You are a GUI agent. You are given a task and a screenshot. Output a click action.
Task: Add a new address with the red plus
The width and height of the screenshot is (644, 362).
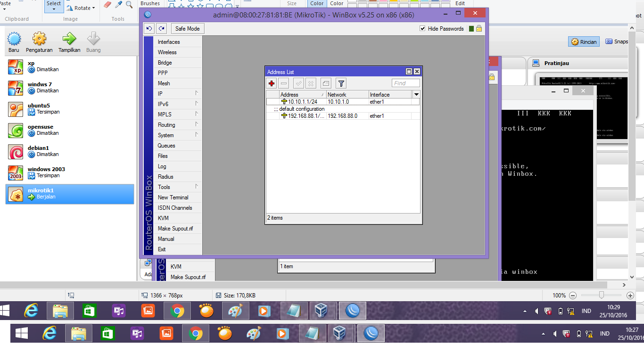(x=272, y=83)
